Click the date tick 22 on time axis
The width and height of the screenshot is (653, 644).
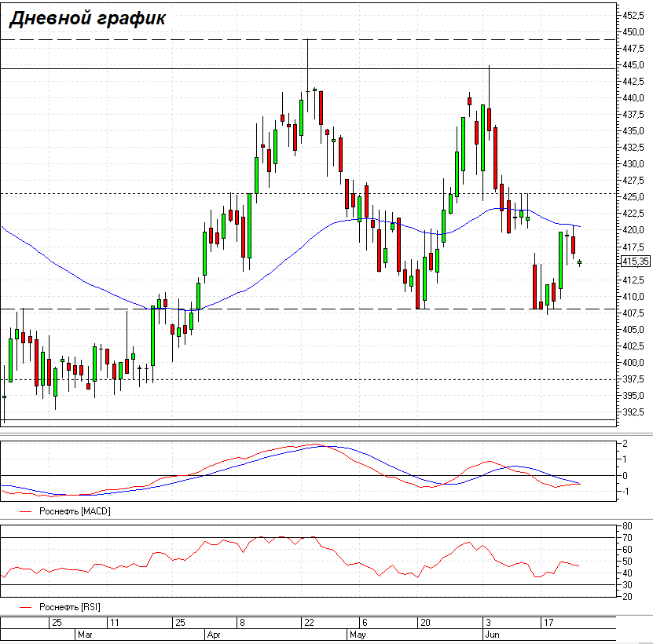point(308,622)
